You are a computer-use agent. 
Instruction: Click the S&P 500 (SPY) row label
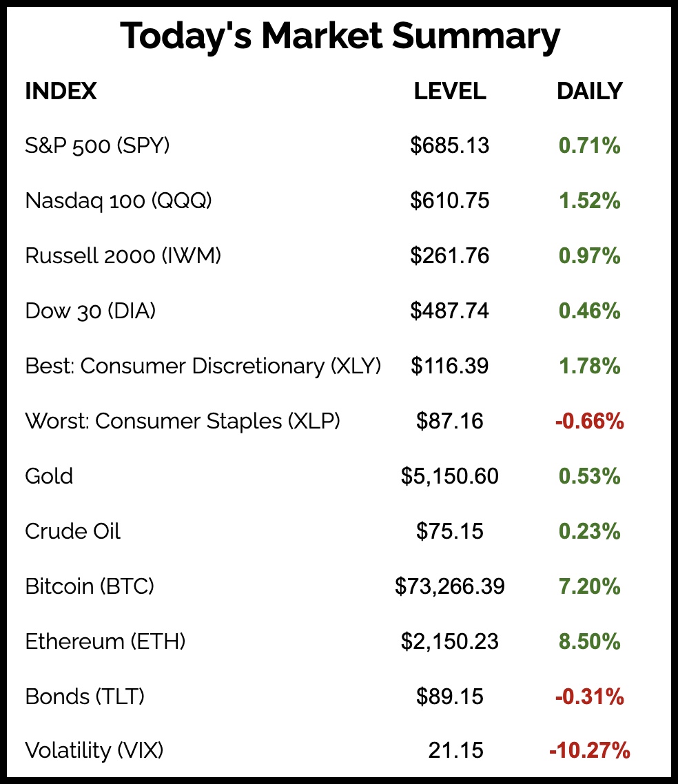97,145
